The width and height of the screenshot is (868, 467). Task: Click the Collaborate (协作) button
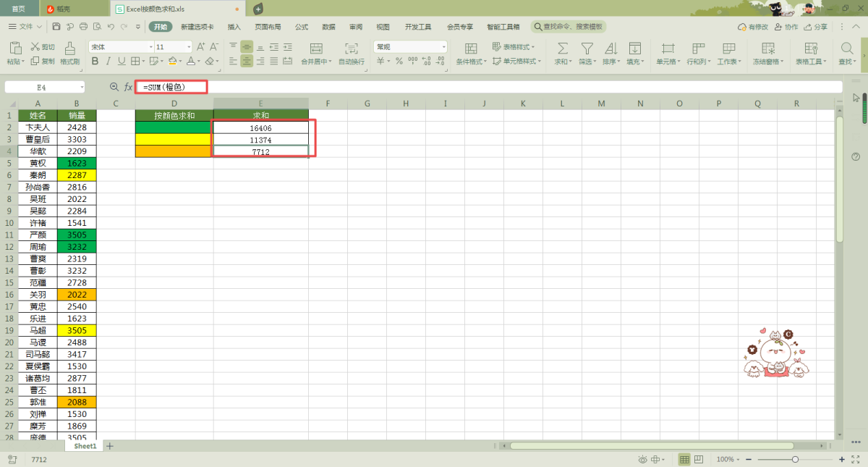786,27
